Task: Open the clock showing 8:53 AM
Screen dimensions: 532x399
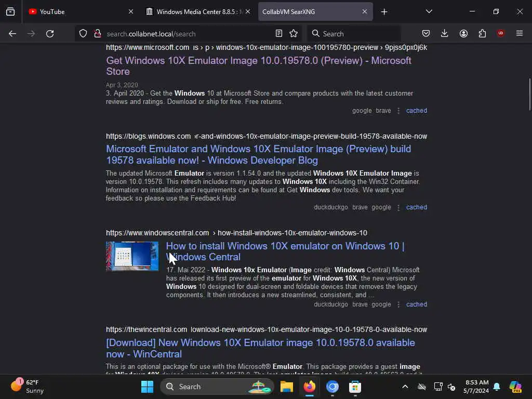Action: (x=476, y=387)
